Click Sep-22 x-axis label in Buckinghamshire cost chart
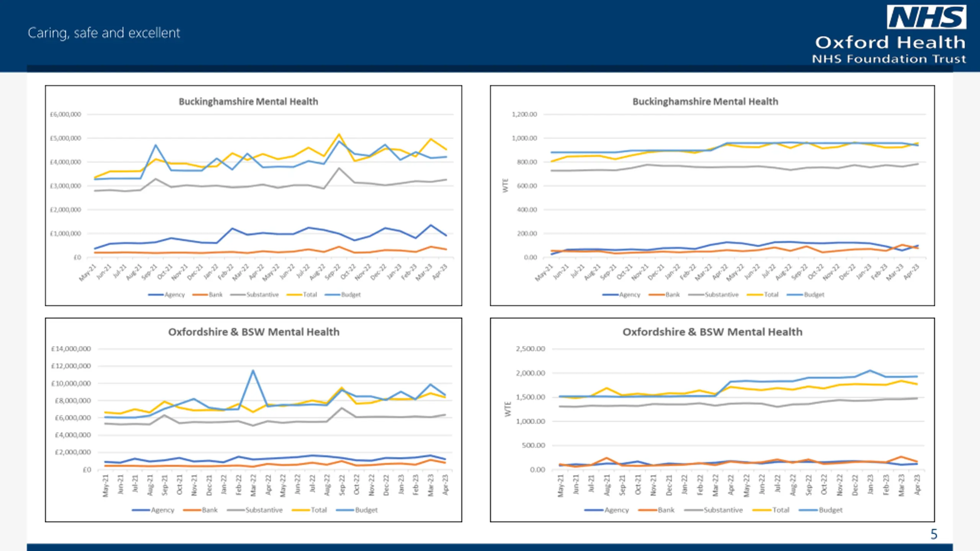The image size is (980, 551). pyautogui.click(x=332, y=272)
